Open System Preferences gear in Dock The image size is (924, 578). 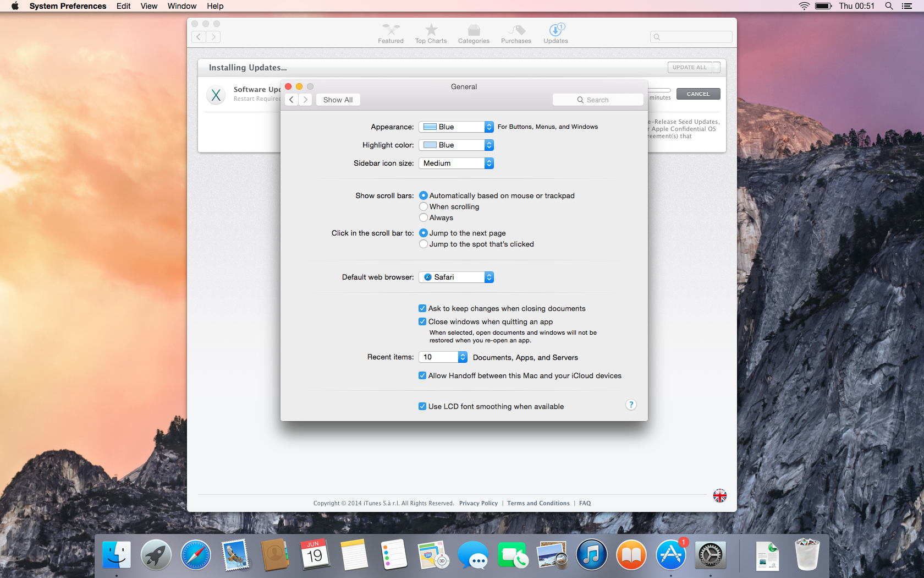[x=711, y=555]
